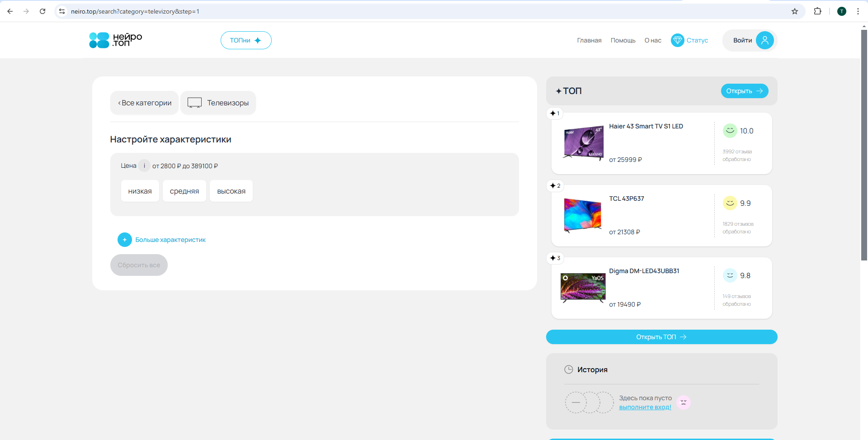Click the diamond Статус icon
This screenshot has height=440, width=868.
click(x=677, y=40)
